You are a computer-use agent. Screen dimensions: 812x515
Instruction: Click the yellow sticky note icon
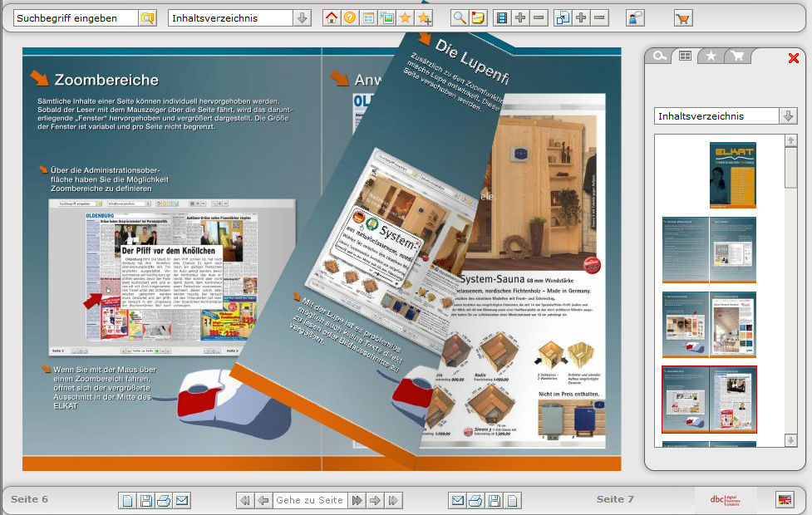478,17
